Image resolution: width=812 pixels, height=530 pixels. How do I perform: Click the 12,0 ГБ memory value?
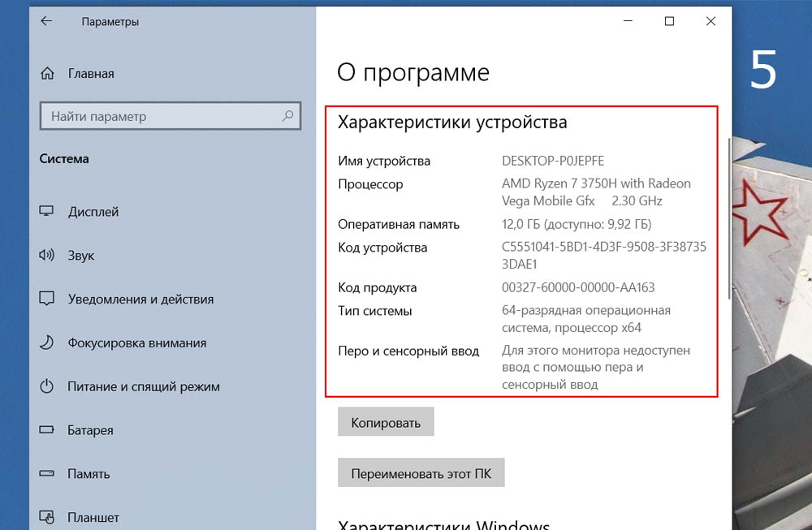click(577, 224)
